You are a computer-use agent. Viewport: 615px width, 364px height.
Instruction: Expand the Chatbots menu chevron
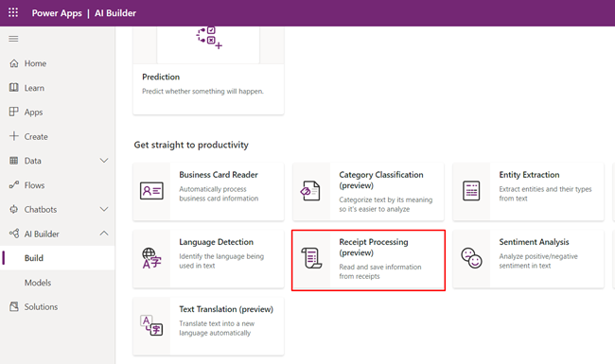tap(103, 209)
